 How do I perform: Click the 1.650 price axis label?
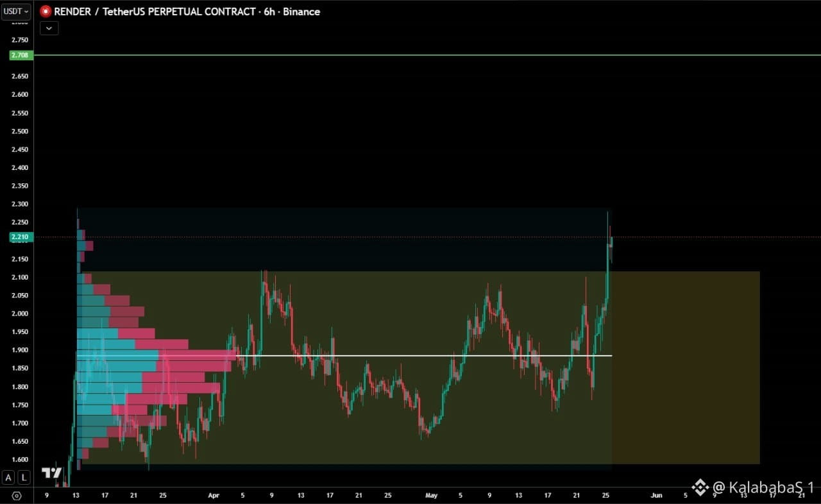tap(20, 442)
